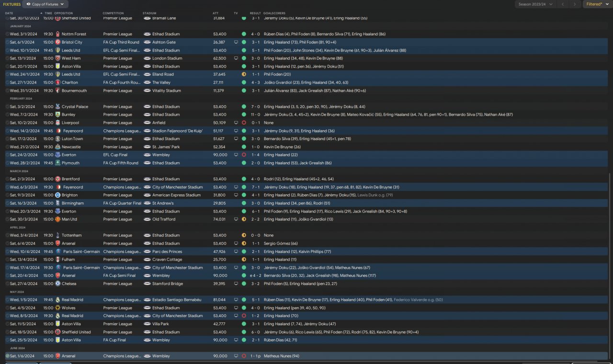Open the Luton Town opposition link
Viewport: 613px width, 364px height.
pos(72,139)
